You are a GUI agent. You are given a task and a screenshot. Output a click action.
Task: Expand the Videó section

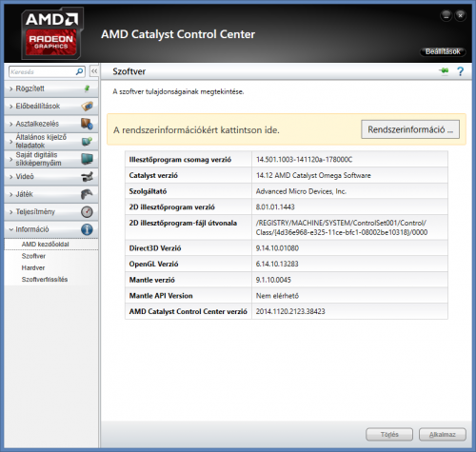pos(50,177)
